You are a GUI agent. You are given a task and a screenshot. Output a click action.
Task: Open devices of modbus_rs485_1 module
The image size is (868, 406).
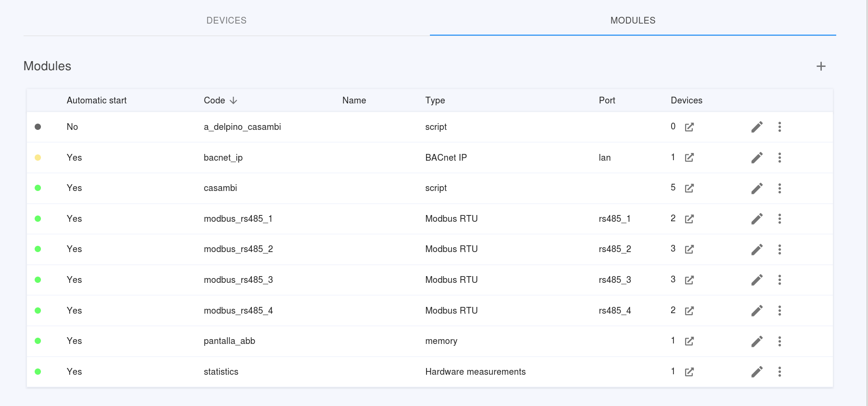click(x=689, y=219)
